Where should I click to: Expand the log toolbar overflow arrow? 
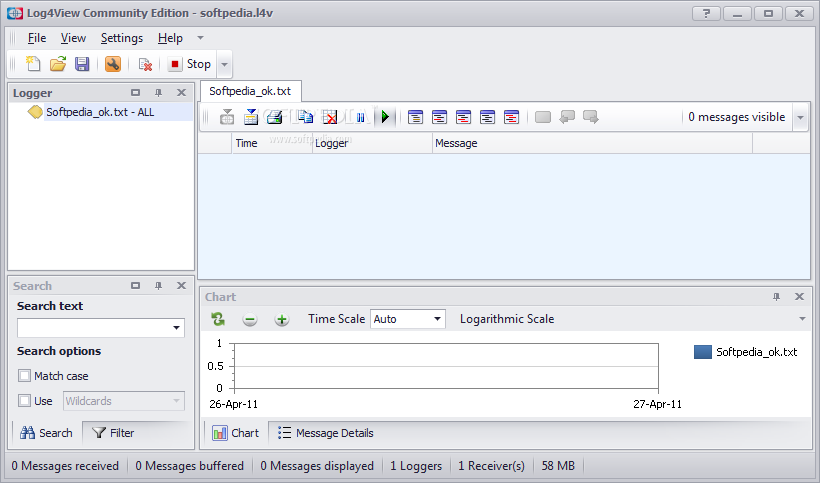(800, 118)
